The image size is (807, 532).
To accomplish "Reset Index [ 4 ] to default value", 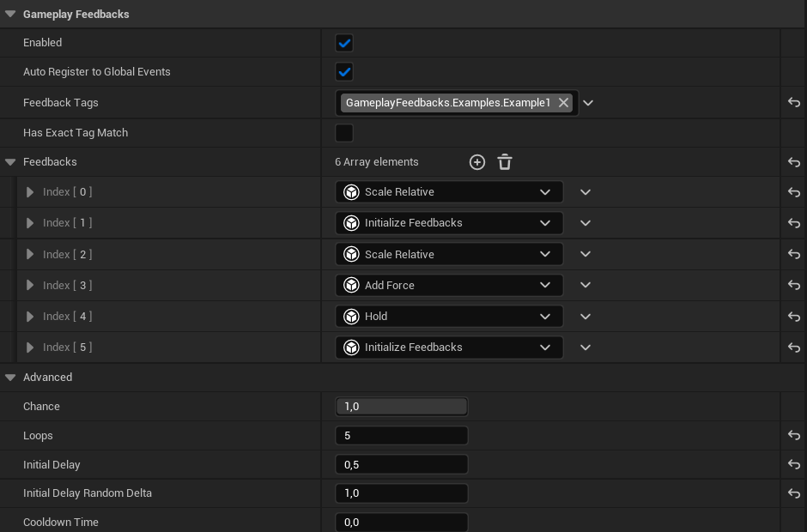I will [x=793, y=317].
